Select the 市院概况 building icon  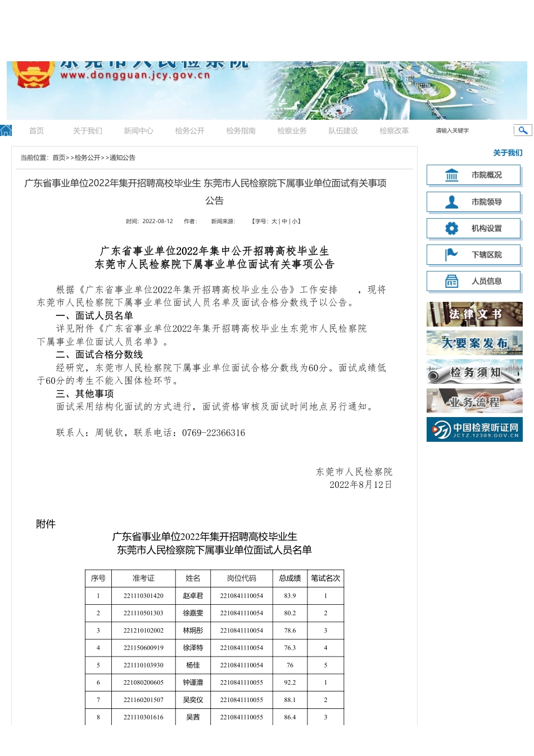(452, 175)
